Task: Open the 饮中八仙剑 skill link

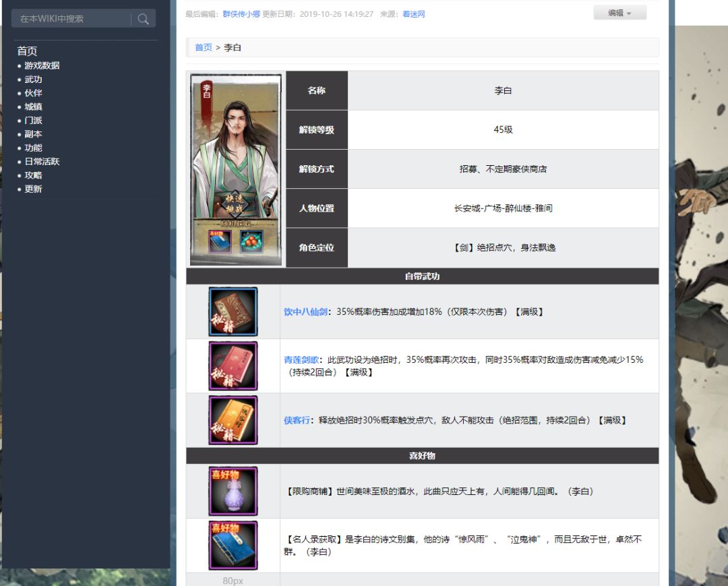Action: pyautogui.click(x=305, y=312)
